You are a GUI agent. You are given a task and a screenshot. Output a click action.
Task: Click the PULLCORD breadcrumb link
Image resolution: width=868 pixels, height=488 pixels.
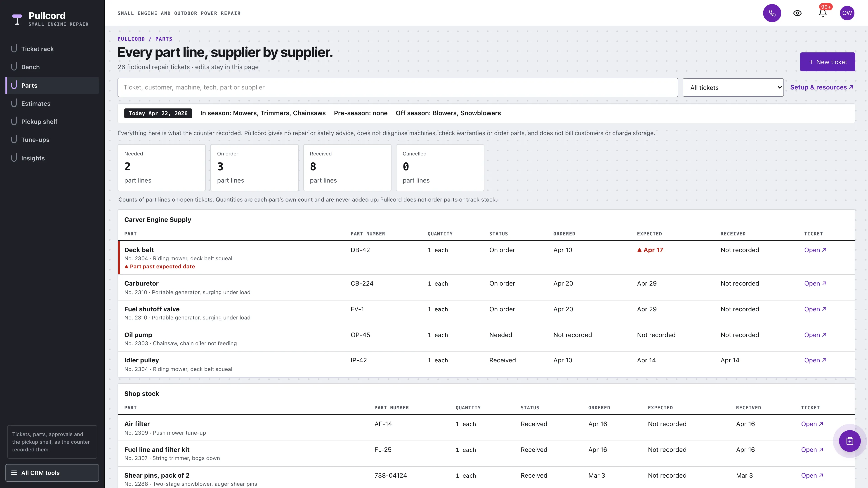pyautogui.click(x=131, y=39)
